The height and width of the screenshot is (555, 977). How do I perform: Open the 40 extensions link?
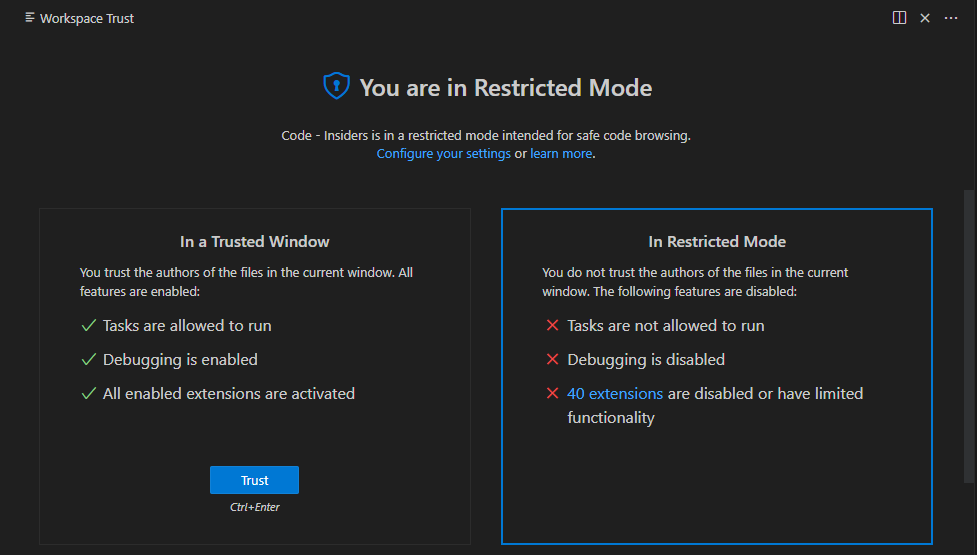point(615,394)
